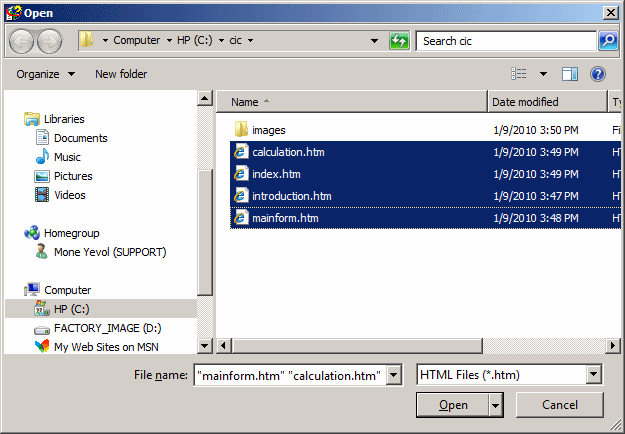Click the folder icon in address bar
This screenshot has height=434, width=625.
pos(86,40)
